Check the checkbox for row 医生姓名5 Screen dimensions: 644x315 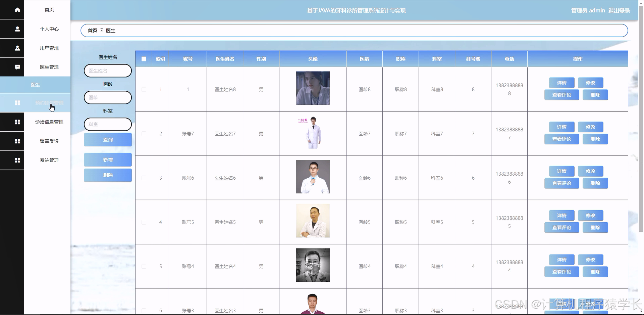[144, 222]
